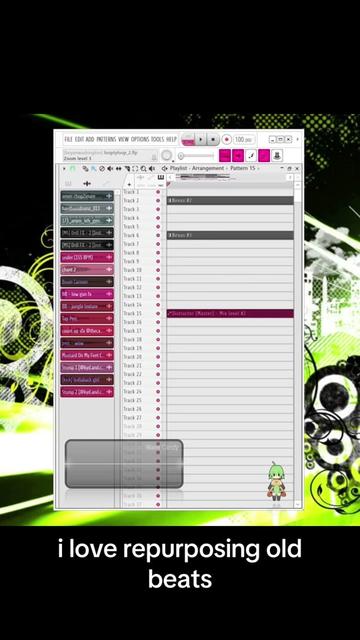Click the timeline overview minimap bar
Viewport: 360px width, 640px height.
coord(229,178)
